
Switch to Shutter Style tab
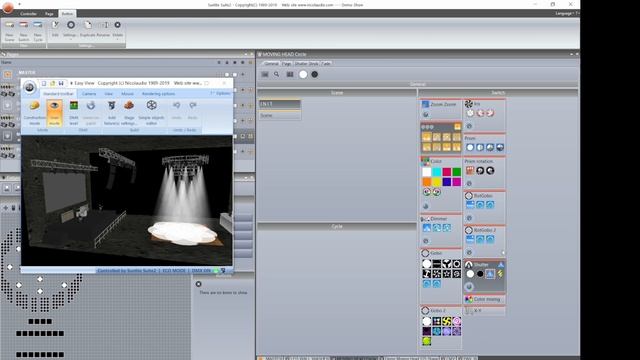pos(306,64)
